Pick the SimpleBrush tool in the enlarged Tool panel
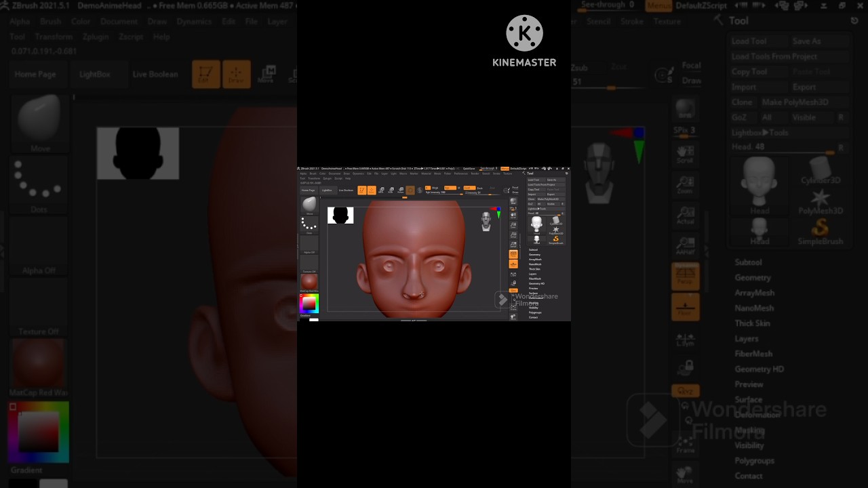Image resolution: width=868 pixels, height=488 pixels. 820,231
